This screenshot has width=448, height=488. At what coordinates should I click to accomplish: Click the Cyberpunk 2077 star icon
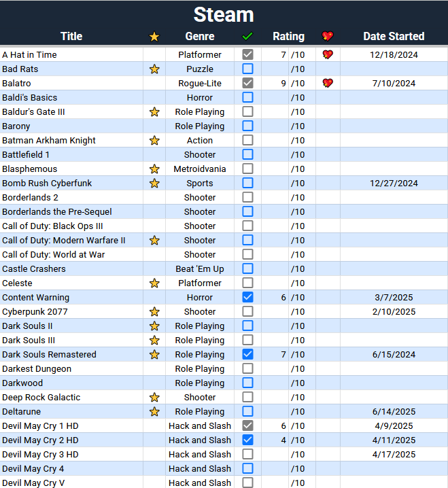(154, 311)
